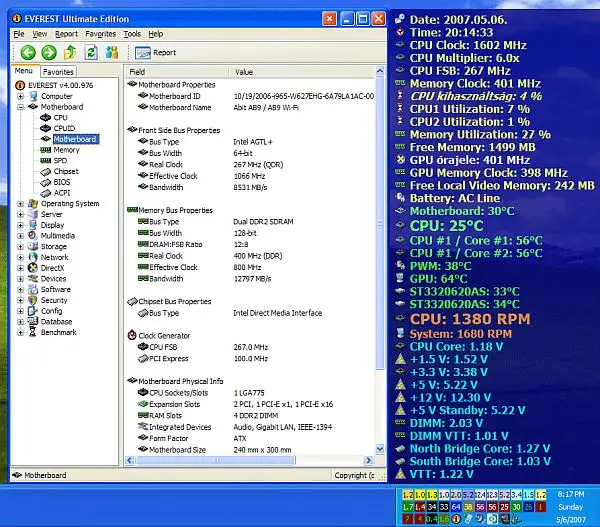Click the Config icon in the tree

pyautogui.click(x=33, y=311)
